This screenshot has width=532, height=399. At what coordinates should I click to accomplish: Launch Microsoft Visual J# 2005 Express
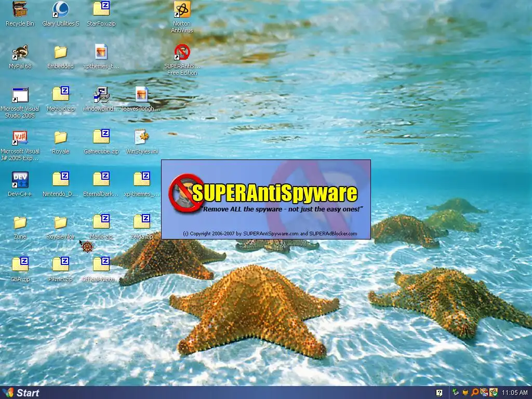(20, 145)
